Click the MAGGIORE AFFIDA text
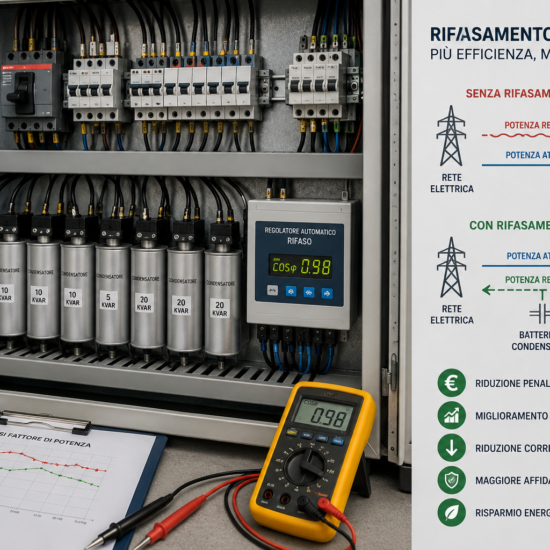550x550 pixels. point(512,480)
